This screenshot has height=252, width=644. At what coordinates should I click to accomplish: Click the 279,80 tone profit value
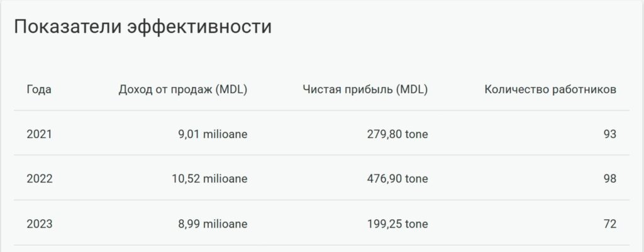tap(397, 134)
